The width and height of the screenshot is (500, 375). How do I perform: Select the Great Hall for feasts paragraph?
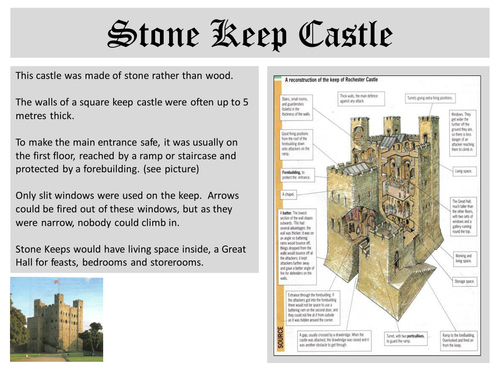(x=131, y=256)
